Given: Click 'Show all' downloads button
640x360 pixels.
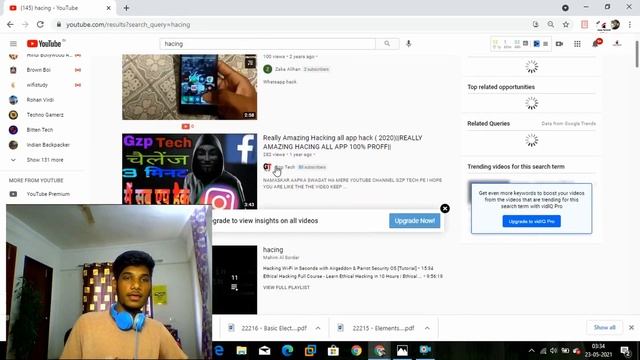Looking at the screenshot, I should pyautogui.click(x=604, y=327).
